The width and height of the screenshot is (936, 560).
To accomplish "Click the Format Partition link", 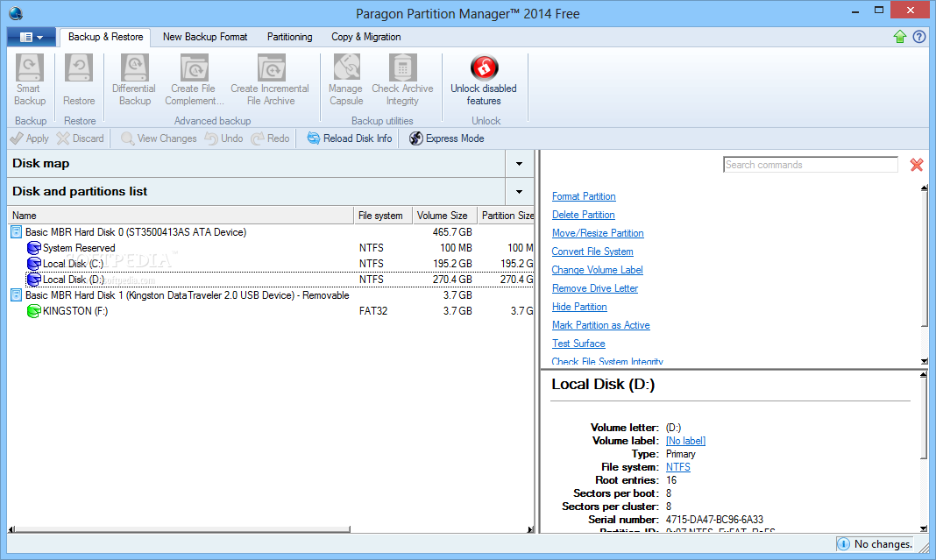I will coord(584,196).
